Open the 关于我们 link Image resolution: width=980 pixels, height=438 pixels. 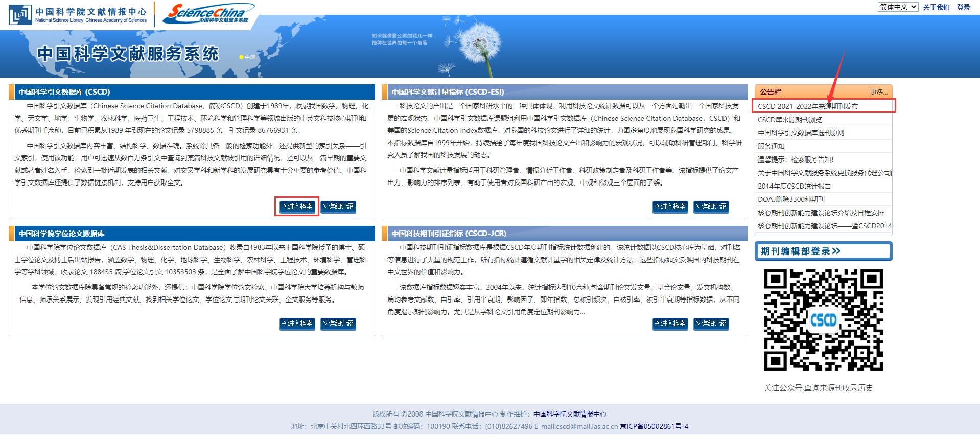(x=936, y=7)
